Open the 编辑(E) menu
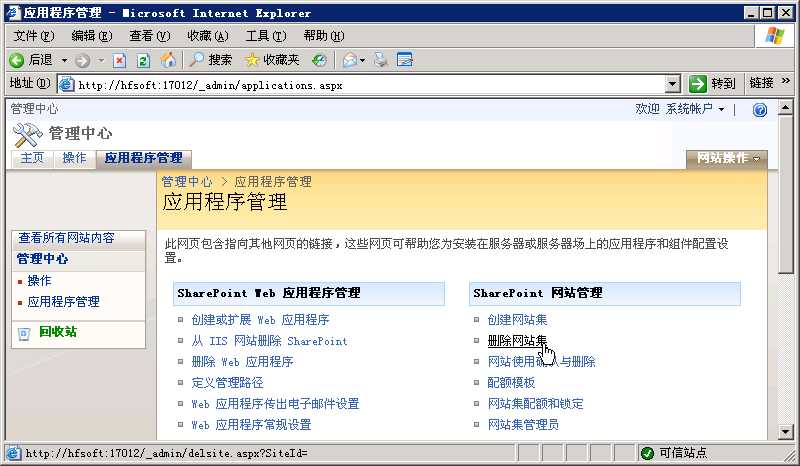 tap(92, 36)
